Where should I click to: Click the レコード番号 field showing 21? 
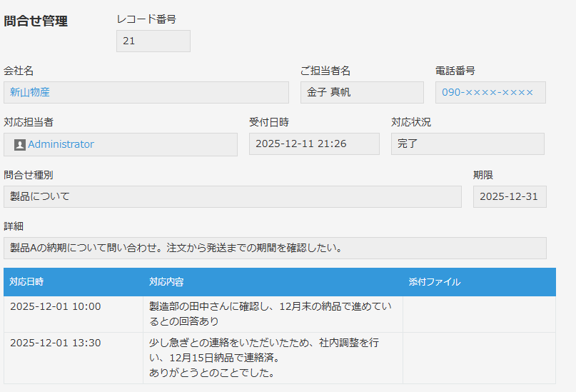pyautogui.click(x=153, y=41)
